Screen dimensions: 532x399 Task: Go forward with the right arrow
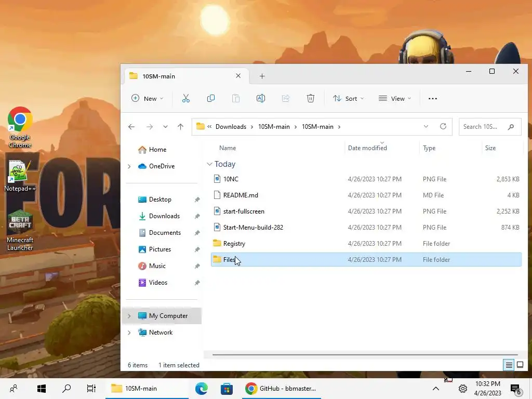coord(149,127)
